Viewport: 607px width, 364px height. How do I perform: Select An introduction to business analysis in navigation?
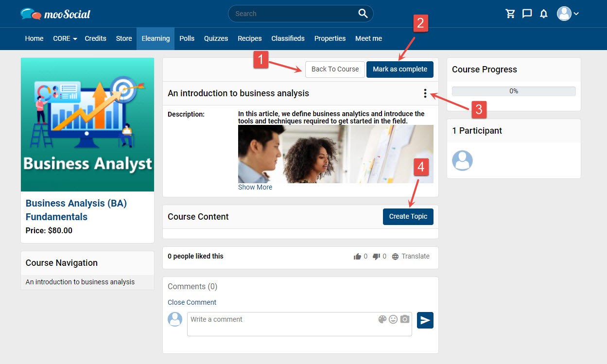click(x=80, y=282)
